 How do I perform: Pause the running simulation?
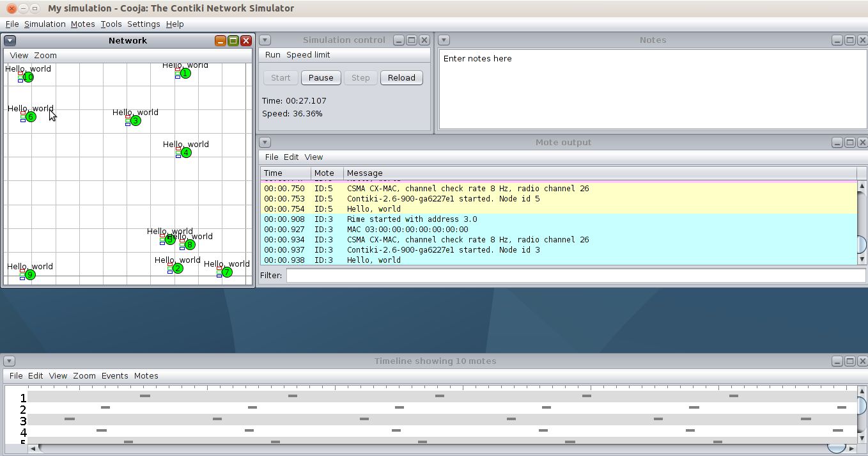321,78
